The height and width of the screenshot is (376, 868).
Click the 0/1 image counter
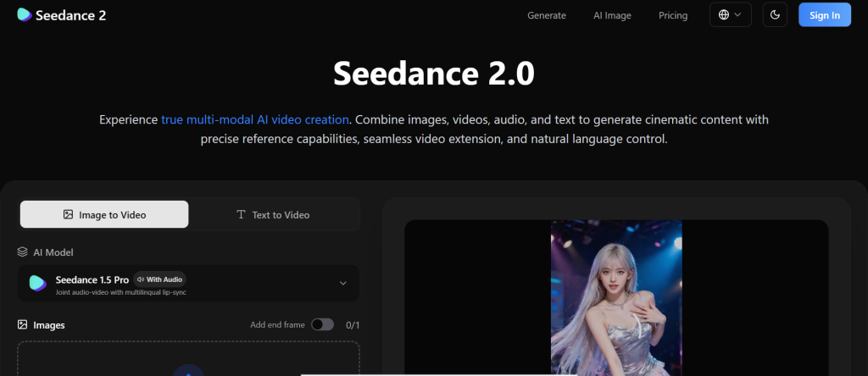click(353, 325)
